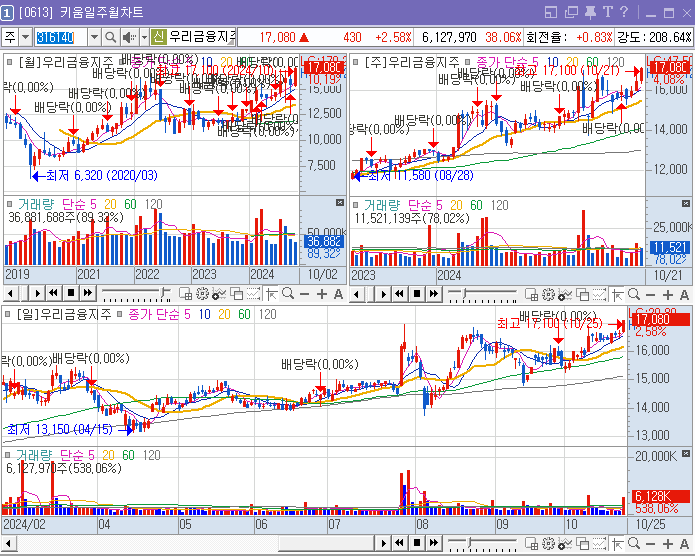Close the weekly volume pane with its x
This screenshot has height=556, width=695.
(686, 204)
